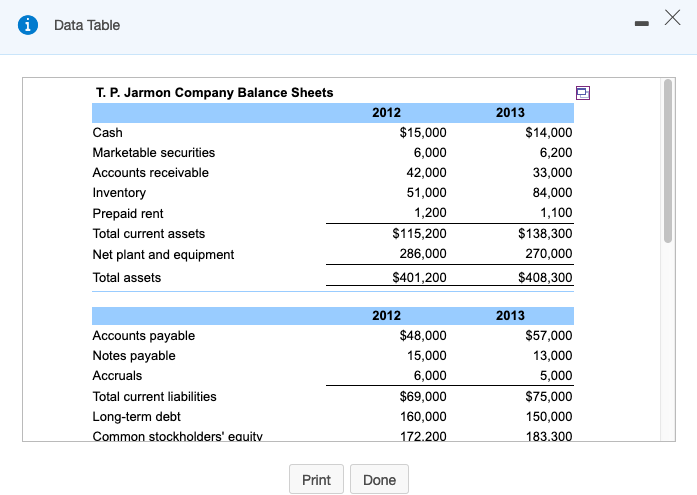Select the Inventory row label
Image resolution: width=697 pixels, height=495 pixels.
click(119, 193)
